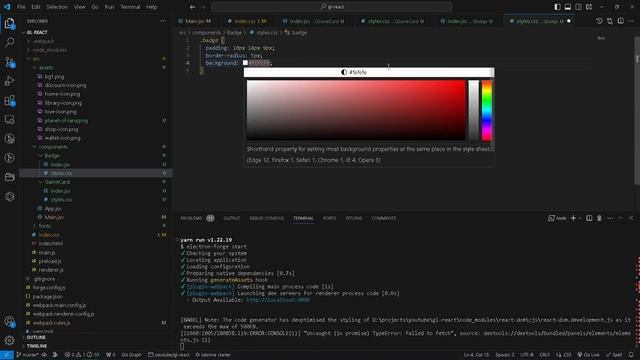Adjust the opacity strip in color picker
This screenshot has width=640, height=360.
click(473, 110)
